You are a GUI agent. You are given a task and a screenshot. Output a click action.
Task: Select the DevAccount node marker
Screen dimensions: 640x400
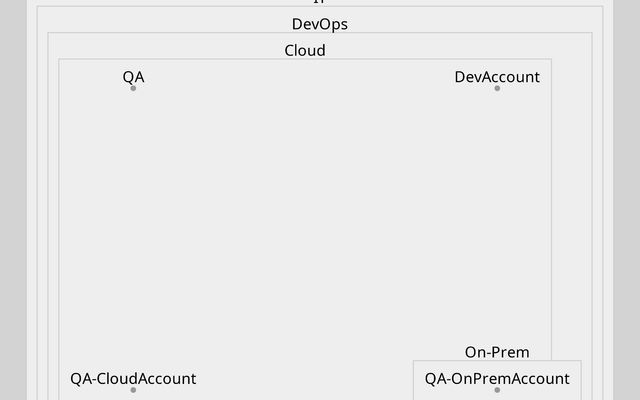(497, 88)
